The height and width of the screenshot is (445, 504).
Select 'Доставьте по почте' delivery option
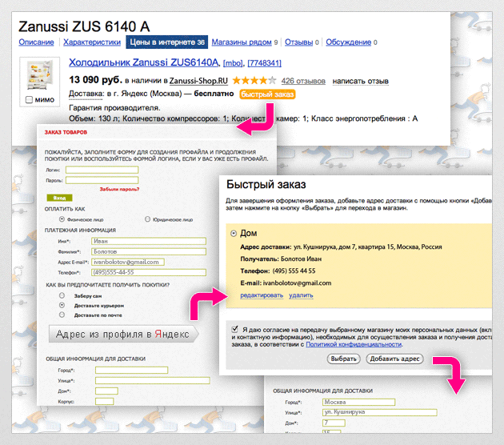(x=62, y=315)
